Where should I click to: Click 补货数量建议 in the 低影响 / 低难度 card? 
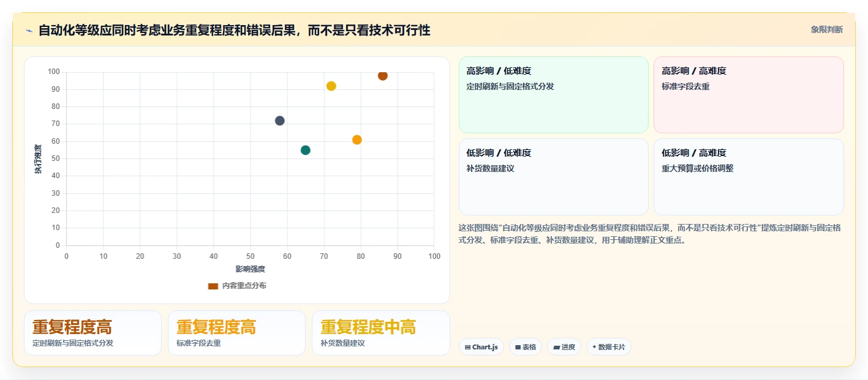point(490,168)
